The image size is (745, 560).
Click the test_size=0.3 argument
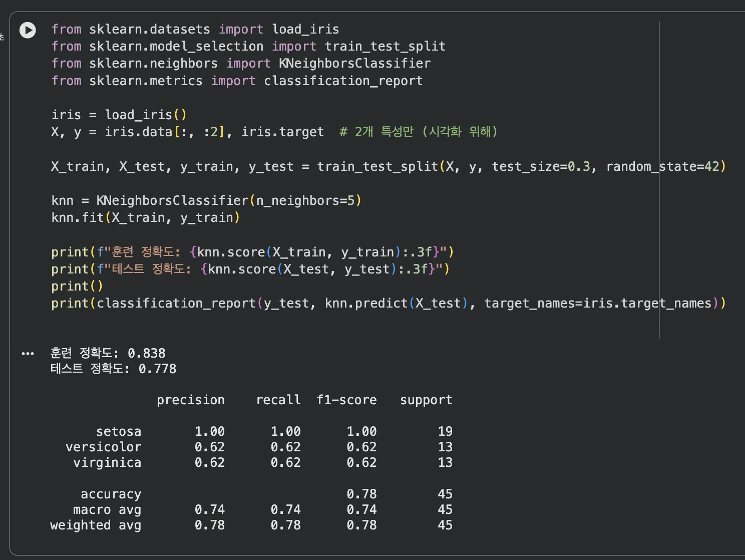pos(541,166)
